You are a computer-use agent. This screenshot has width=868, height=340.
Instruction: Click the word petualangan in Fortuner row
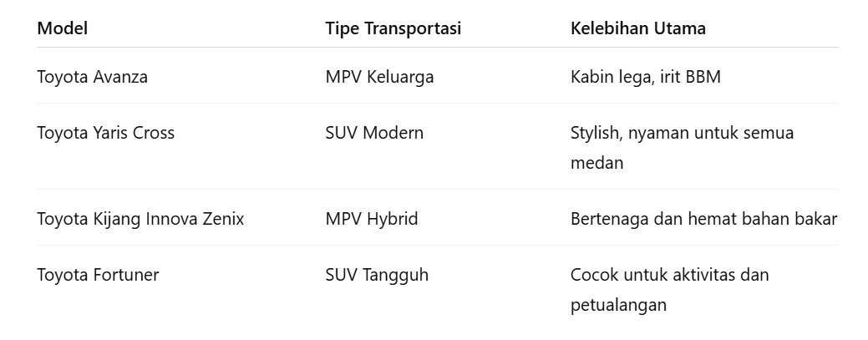click(x=618, y=305)
